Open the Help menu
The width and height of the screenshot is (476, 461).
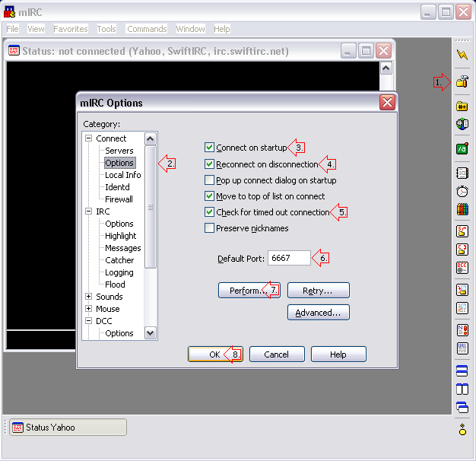[221, 29]
